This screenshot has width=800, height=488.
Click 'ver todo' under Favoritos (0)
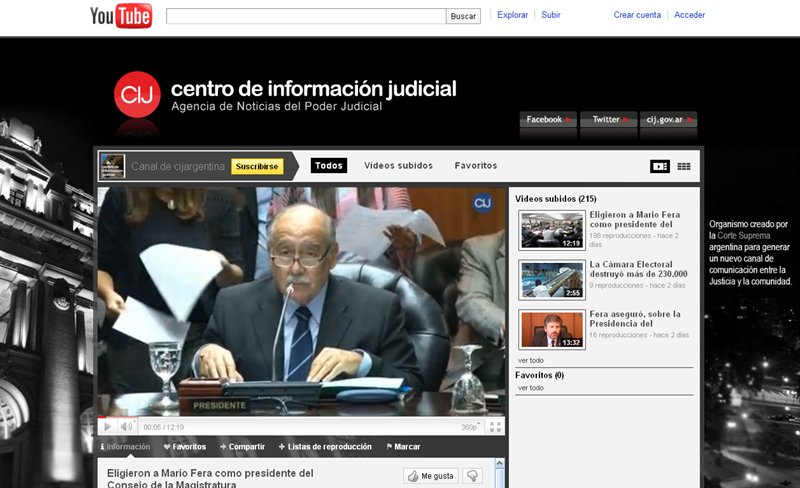(x=531, y=388)
